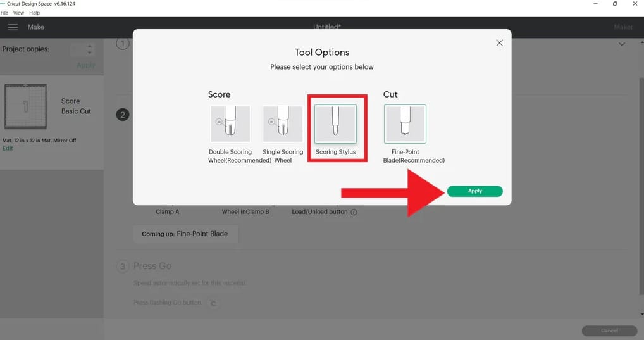
Task: Click the flashing Go button icon
Action: (213, 303)
